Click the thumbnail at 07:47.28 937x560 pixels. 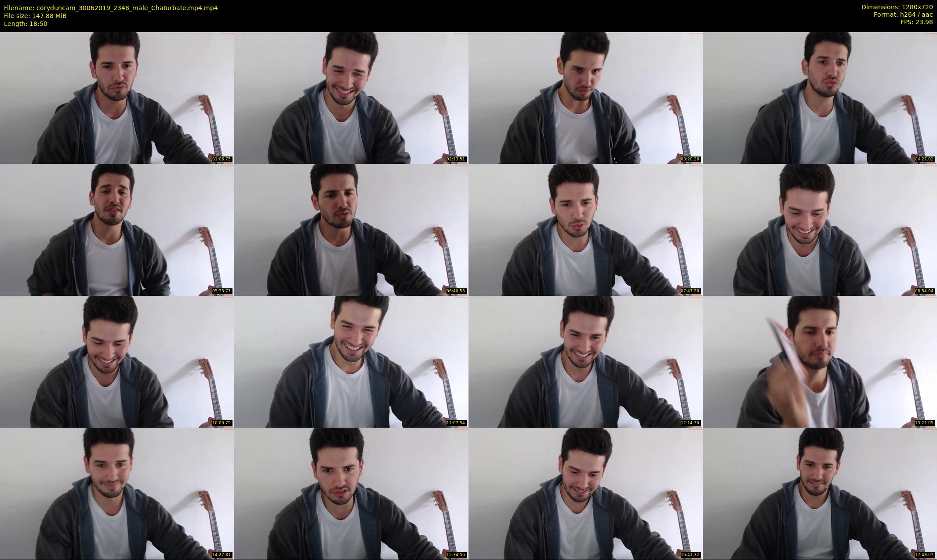click(585, 229)
